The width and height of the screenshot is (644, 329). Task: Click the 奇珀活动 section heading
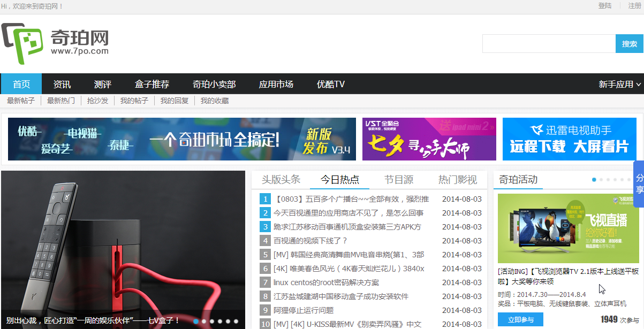[x=518, y=180]
